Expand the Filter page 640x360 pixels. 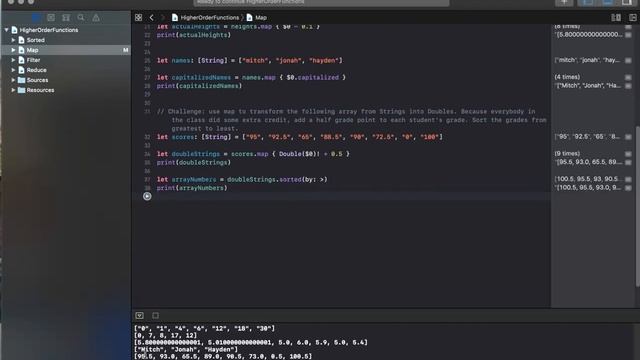(13, 60)
